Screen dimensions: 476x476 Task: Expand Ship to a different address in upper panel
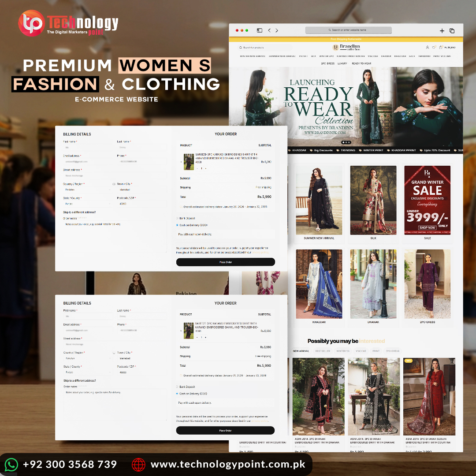[x=79, y=212]
